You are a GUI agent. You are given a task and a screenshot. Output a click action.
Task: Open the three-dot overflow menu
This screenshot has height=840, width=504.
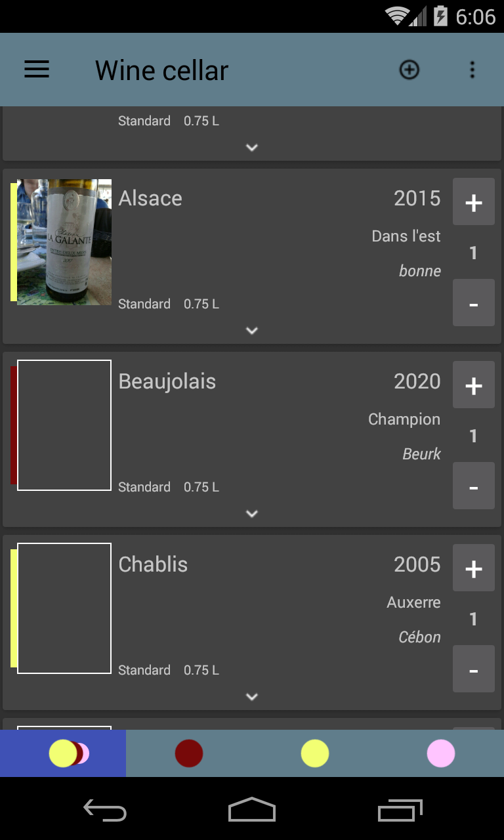tap(472, 70)
